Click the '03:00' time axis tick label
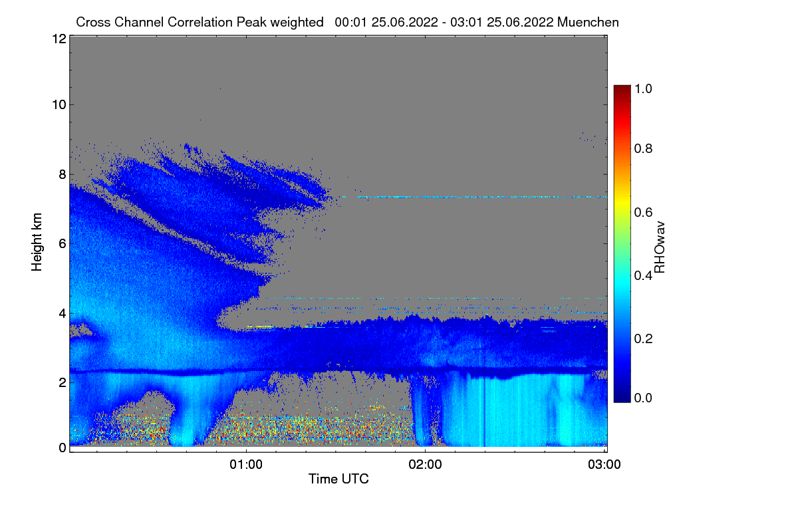This screenshot has width=798, height=532. pos(604,464)
